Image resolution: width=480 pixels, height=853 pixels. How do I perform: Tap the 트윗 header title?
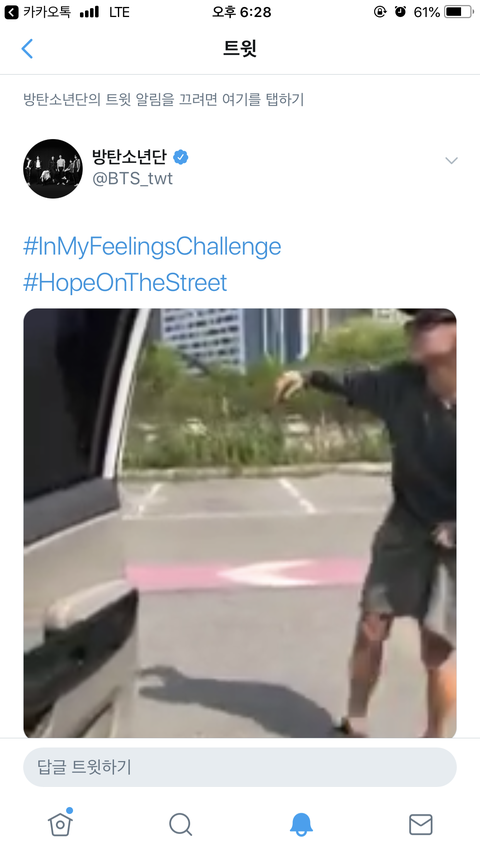tap(240, 48)
